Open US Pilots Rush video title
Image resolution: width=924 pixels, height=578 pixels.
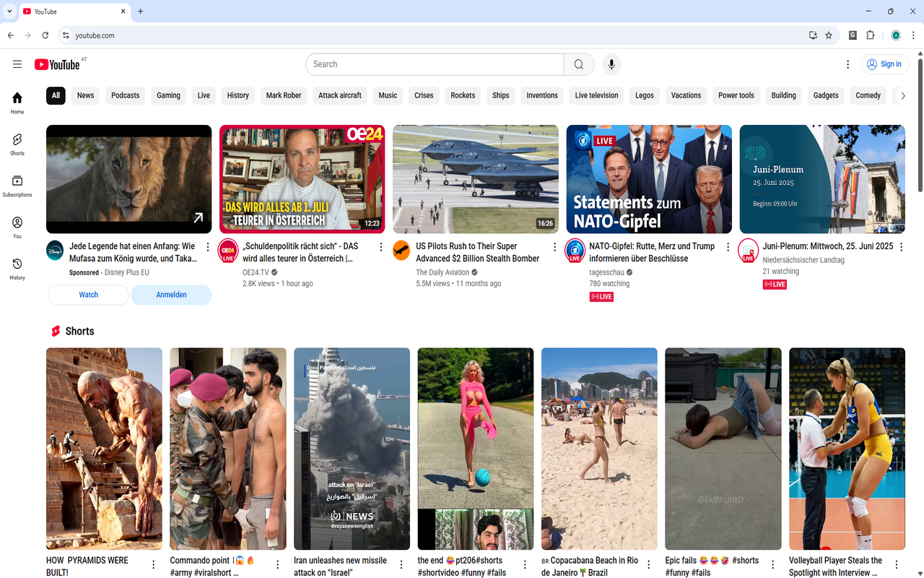[478, 252]
